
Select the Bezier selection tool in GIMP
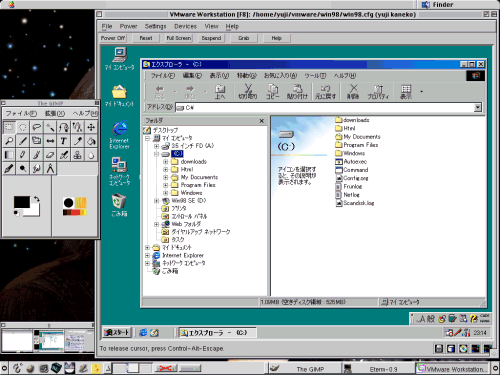point(64,127)
